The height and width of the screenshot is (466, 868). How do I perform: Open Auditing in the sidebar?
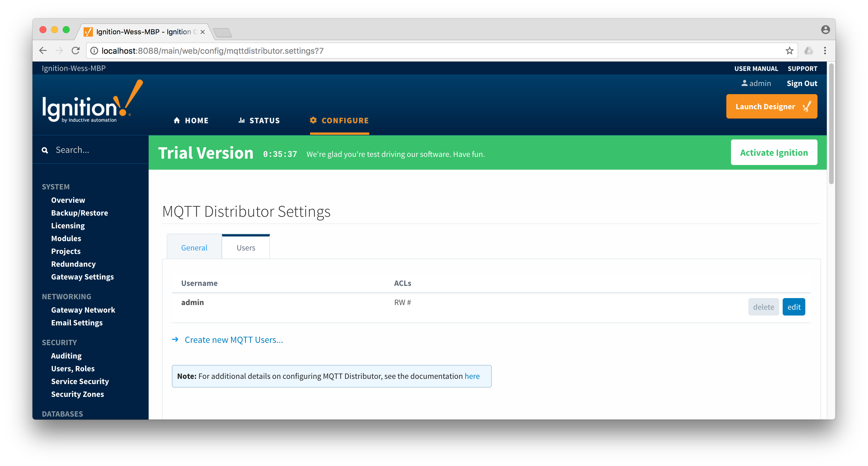[x=66, y=356]
